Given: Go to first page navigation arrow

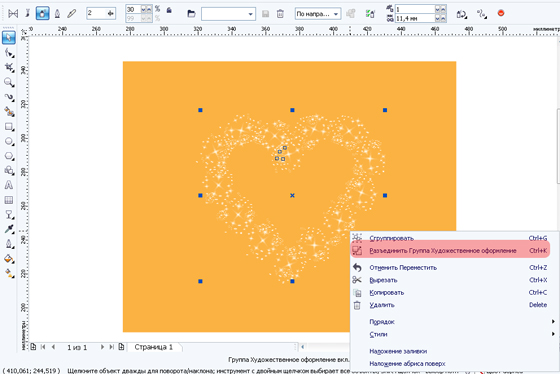Looking at the screenshot, I should click(x=43, y=347).
